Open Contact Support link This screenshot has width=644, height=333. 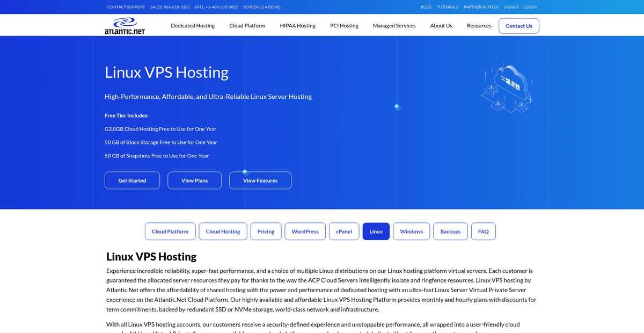coord(126,7)
